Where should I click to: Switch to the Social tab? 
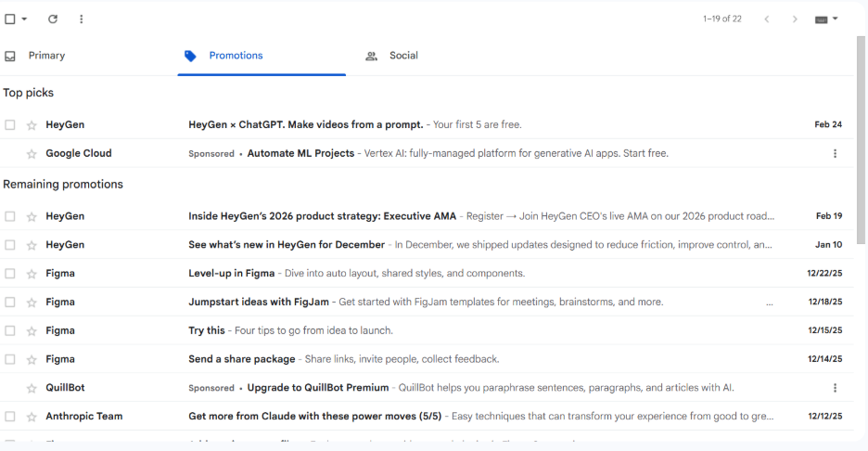tap(402, 56)
